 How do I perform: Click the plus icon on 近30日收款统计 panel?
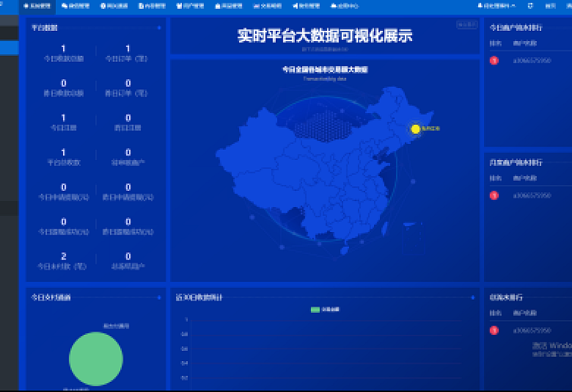coord(473,298)
